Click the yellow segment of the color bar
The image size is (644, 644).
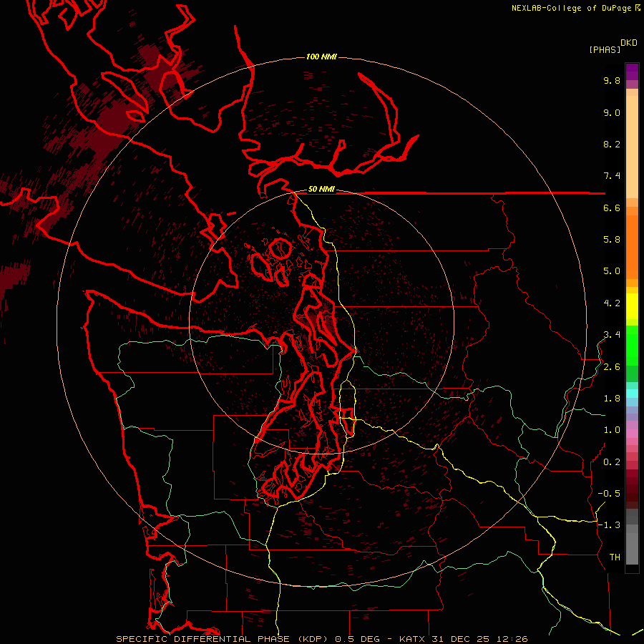coord(632,306)
